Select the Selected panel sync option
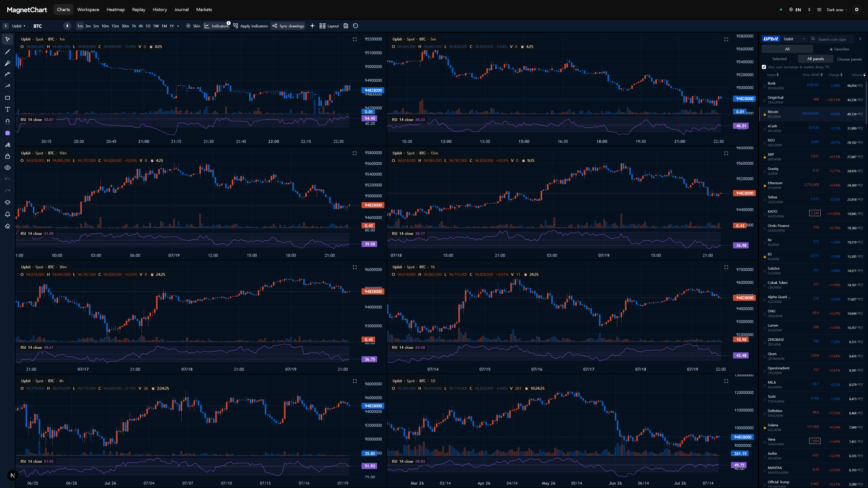 779,59
